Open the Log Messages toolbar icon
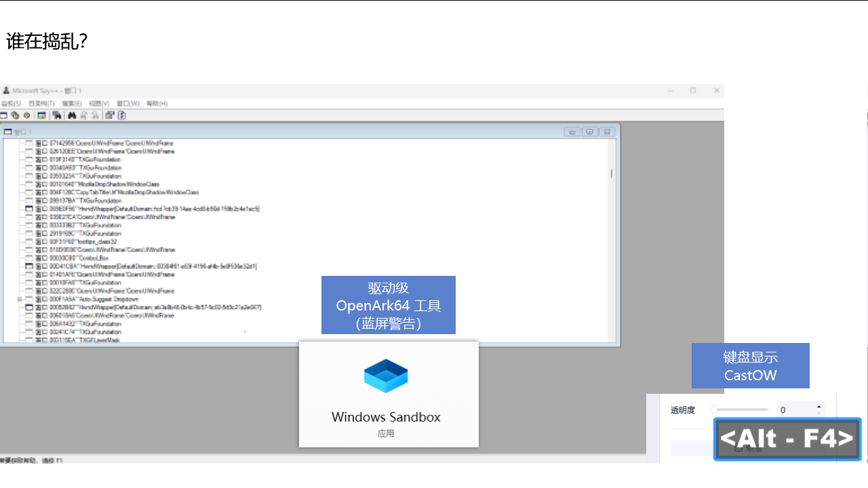This screenshot has height=488, width=868. coord(41,115)
